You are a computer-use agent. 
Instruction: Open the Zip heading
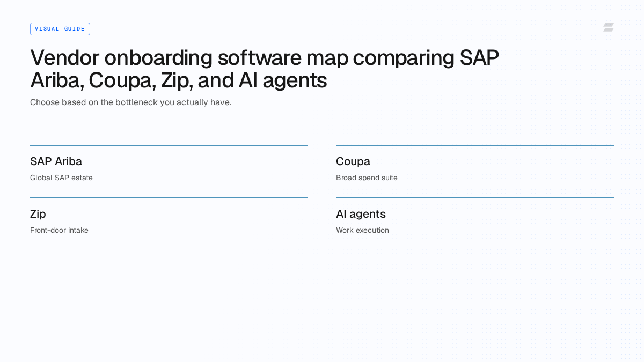[x=38, y=214]
